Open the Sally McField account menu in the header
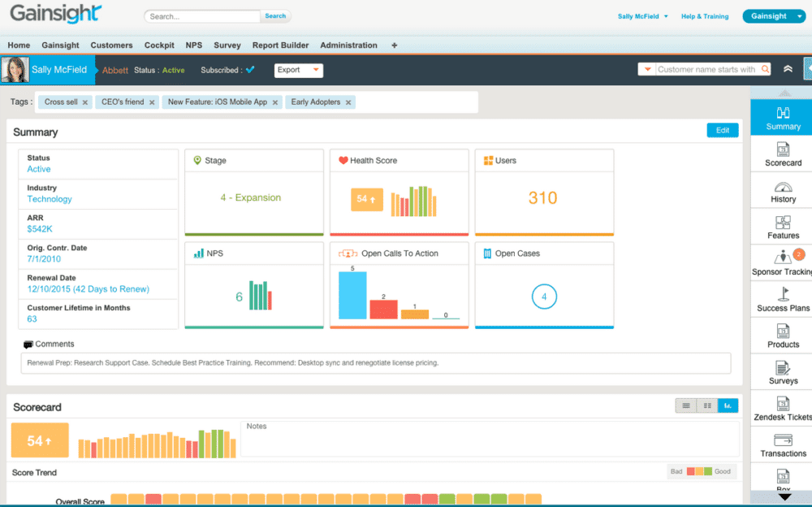Viewport: 812px width, 507px height. 642,15
